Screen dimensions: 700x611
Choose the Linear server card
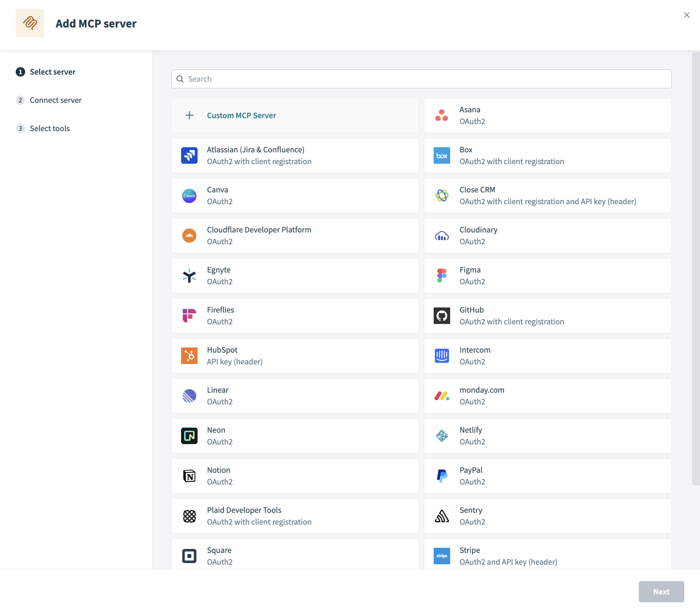coord(295,396)
